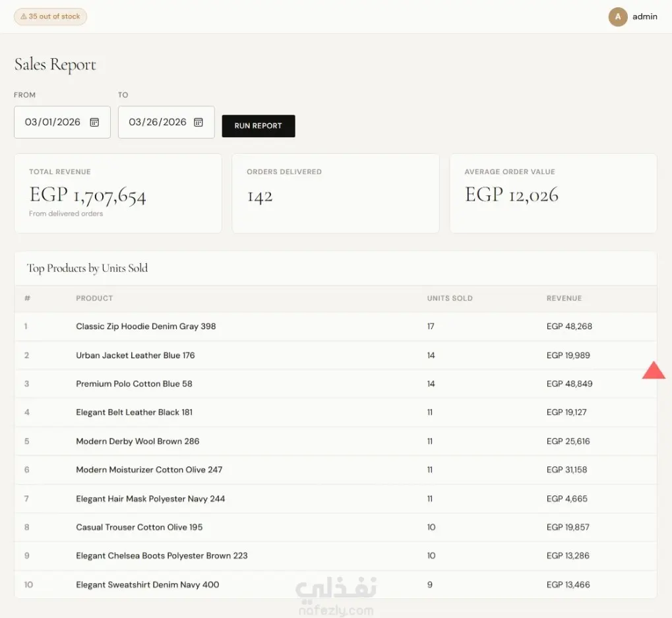This screenshot has height=618, width=672.
Task: Select the Total Revenue value EGP 1,707,654
Action: [88, 195]
